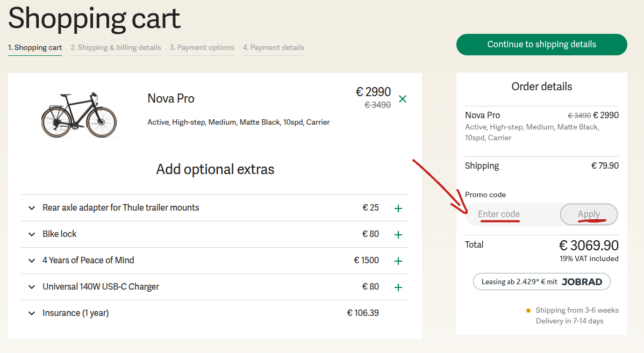Remove Nova Pro from cart

pyautogui.click(x=403, y=99)
